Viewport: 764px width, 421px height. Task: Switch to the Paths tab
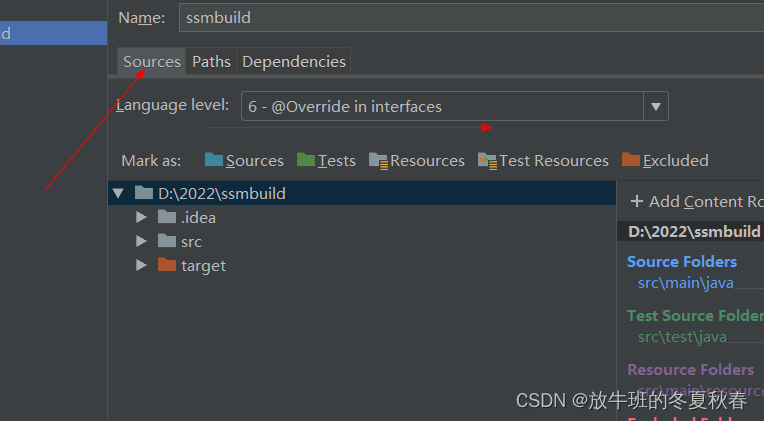coord(211,62)
